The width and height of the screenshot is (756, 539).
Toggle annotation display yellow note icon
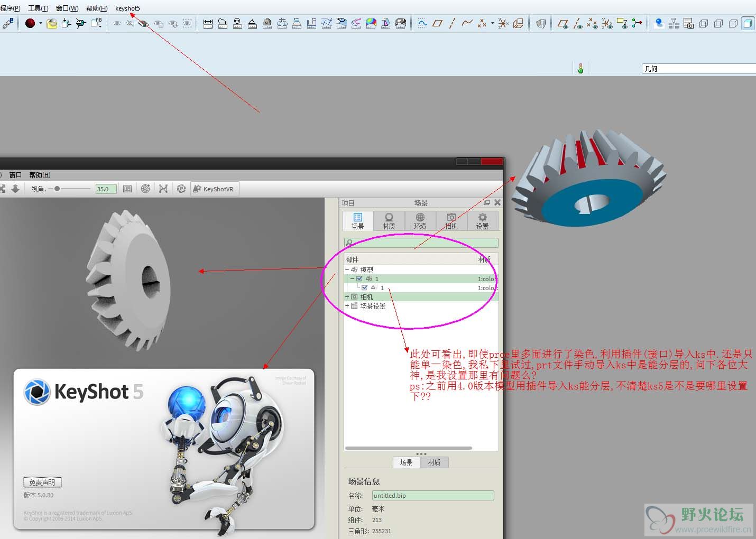pyautogui.click(x=622, y=23)
